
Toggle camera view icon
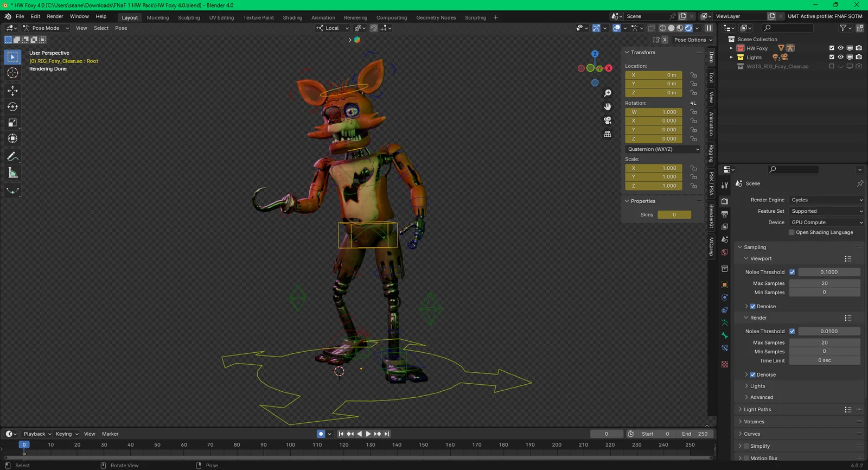click(x=608, y=120)
